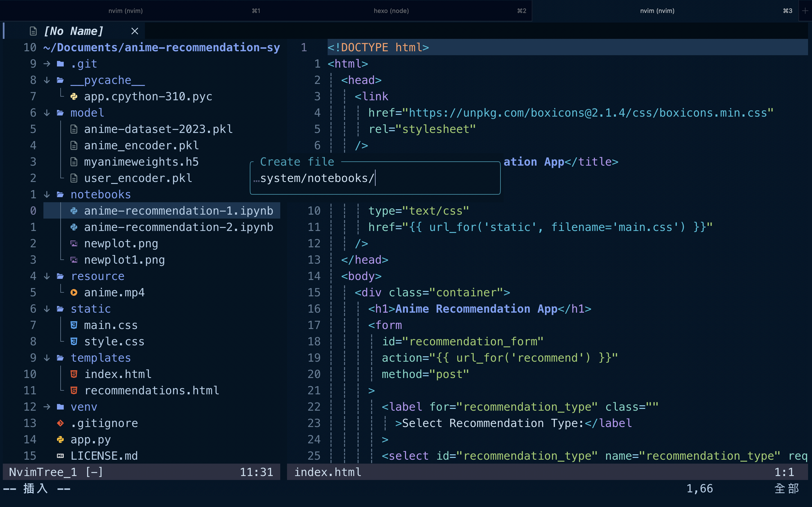Click the HTML5 icon beside index.html

(74, 374)
